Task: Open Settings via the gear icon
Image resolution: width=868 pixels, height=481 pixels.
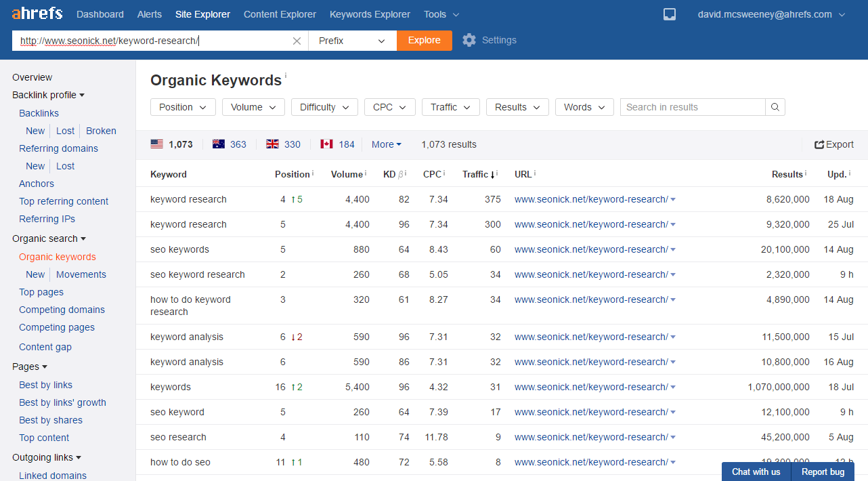Action: (x=469, y=40)
